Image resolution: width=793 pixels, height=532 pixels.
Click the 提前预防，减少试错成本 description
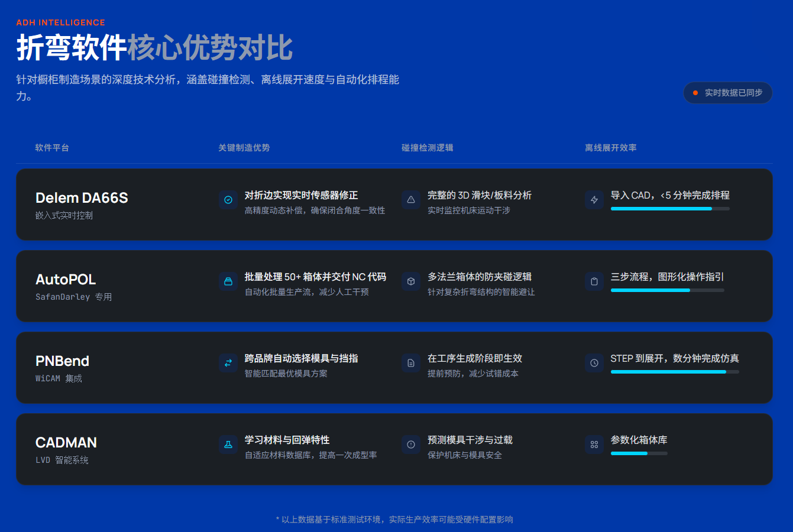(473, 374)
